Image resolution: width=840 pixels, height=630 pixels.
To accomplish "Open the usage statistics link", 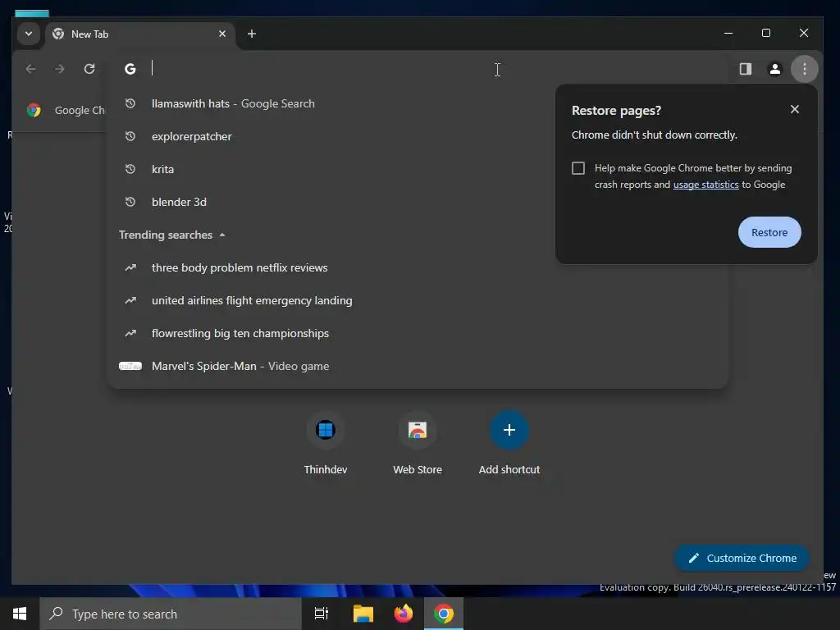I will tap(705, 185).
